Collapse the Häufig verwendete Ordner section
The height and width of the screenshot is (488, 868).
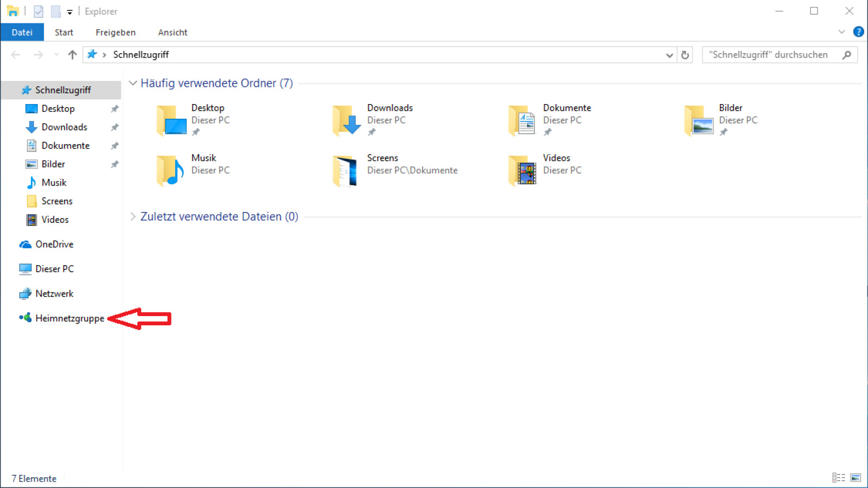click(x=133, y=83)
